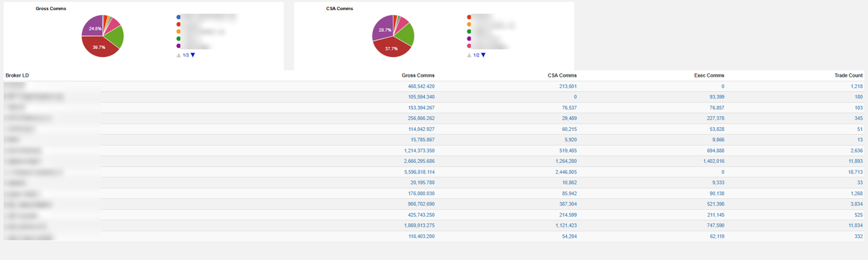Click the 39.7% red slice in Gross Comms pie
This screenshot has height=260, width=868.
click(x=99, y=47)
